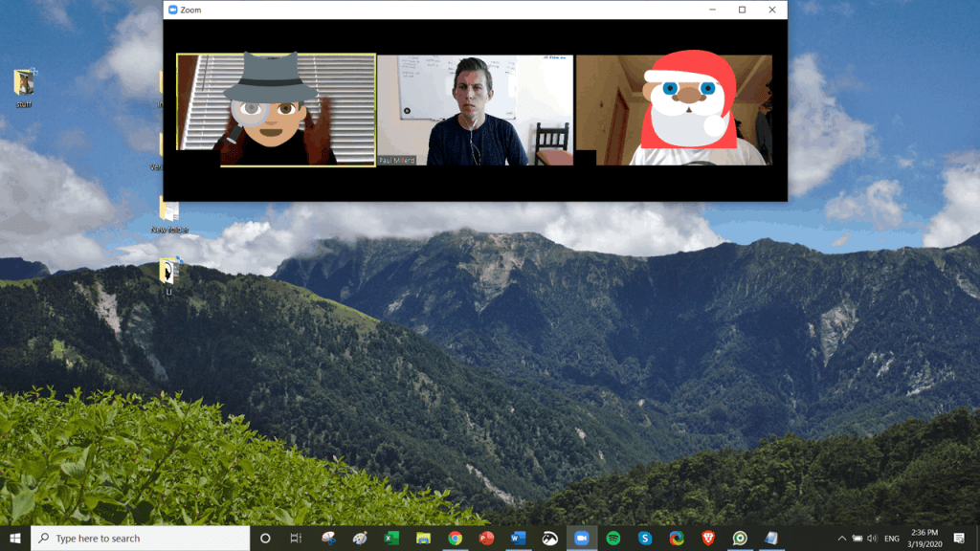Open the volume control in the system tray

[873, 538]
